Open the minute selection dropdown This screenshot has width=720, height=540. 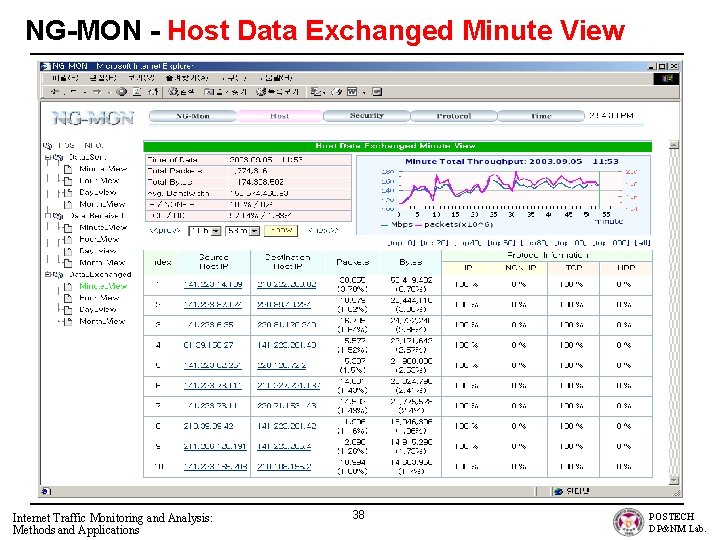243,231
